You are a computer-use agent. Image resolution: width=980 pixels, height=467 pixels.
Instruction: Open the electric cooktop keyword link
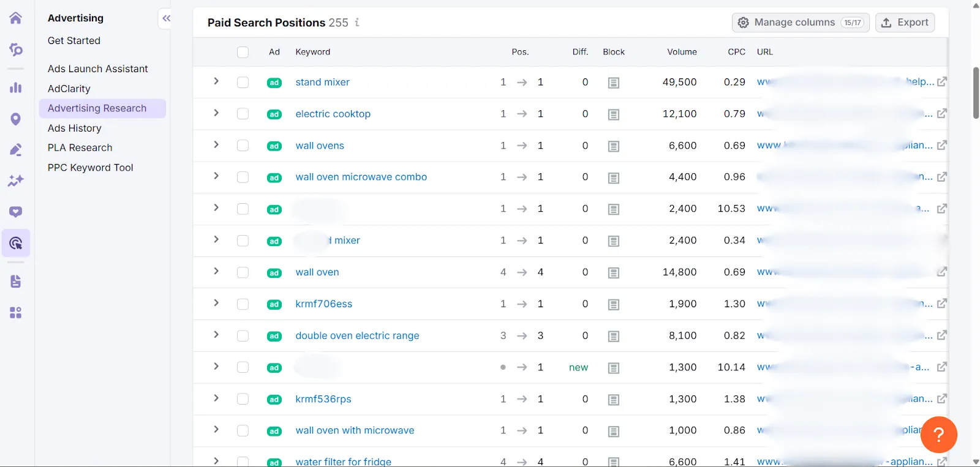coord(333,114)
